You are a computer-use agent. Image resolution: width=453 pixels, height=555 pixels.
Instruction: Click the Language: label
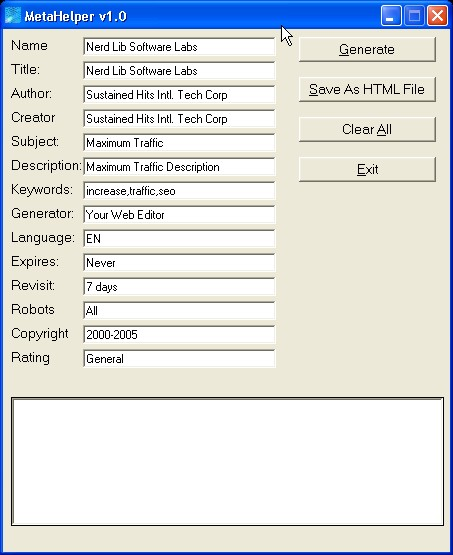[x=43, y=238]
